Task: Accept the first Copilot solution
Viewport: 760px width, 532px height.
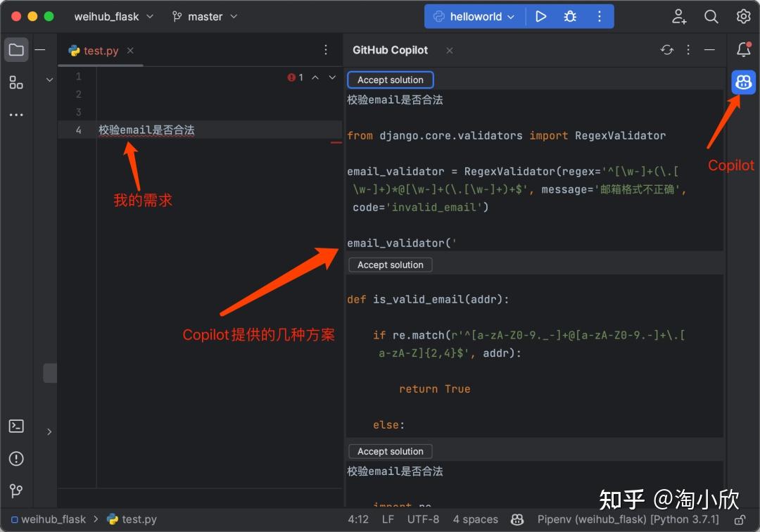Action: click(x=390, y=80)
